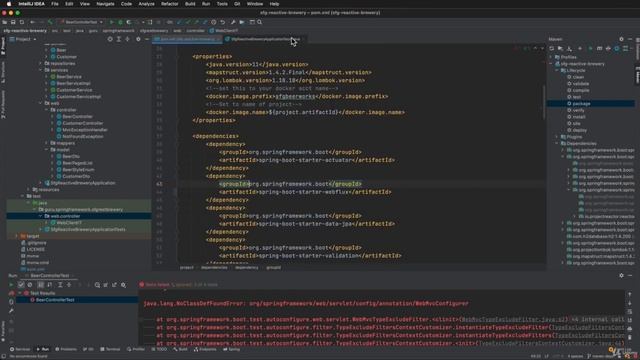
Task: Toggle Maven Skip Tests mode icon
Action: coord(617,49)
